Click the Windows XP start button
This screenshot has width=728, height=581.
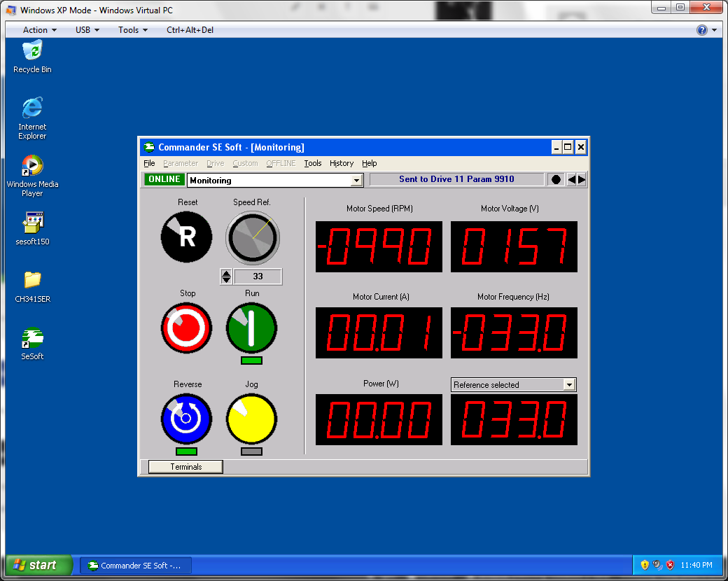click(x=39, y=565)
